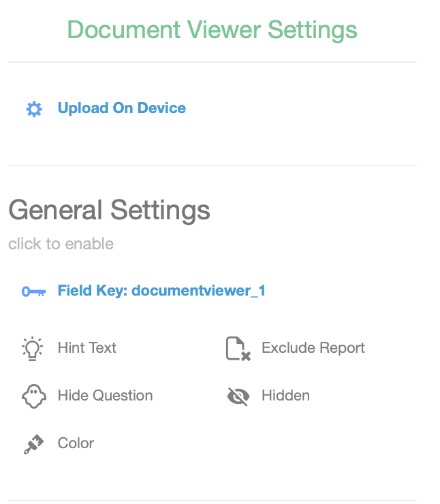Toggle the Exclude Report setting
The height and width of the screenshot is (504, 440).
pyautogui.click(x=313, y=348)
